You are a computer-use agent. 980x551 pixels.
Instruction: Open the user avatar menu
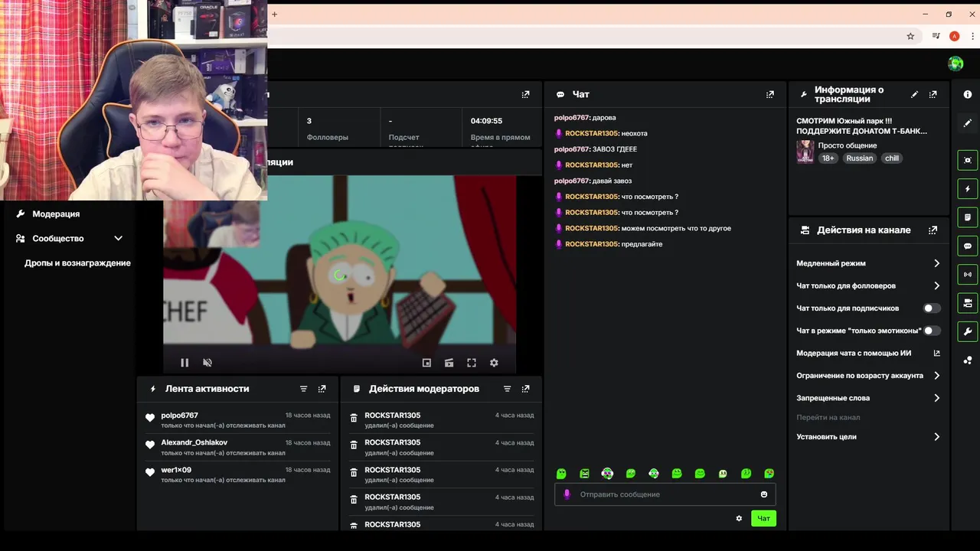point(955,64)
